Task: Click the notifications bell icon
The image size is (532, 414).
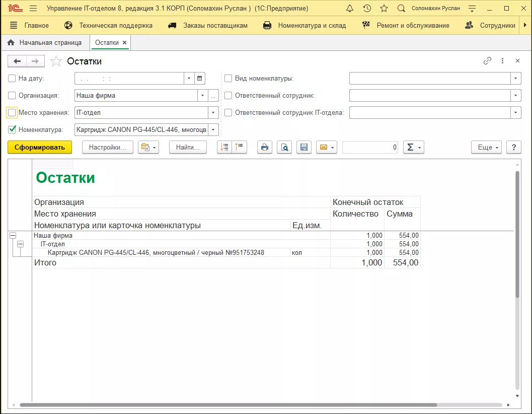Action: coord(350,9)
